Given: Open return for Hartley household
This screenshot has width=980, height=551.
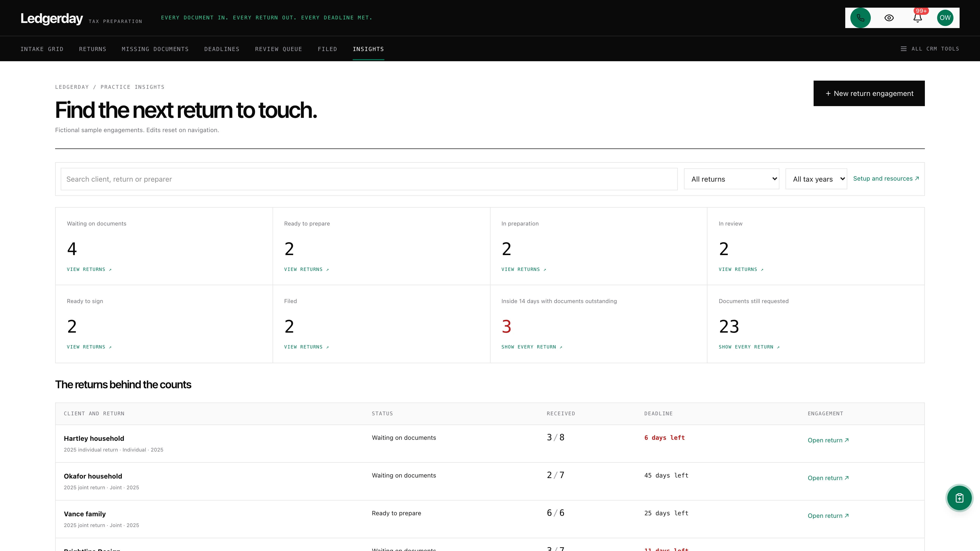Looking at the screenshot, I should coord(828,440).
